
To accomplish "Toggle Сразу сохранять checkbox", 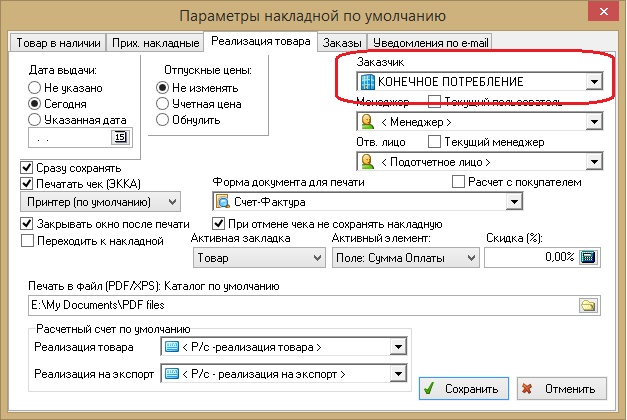I will [27, 168].
